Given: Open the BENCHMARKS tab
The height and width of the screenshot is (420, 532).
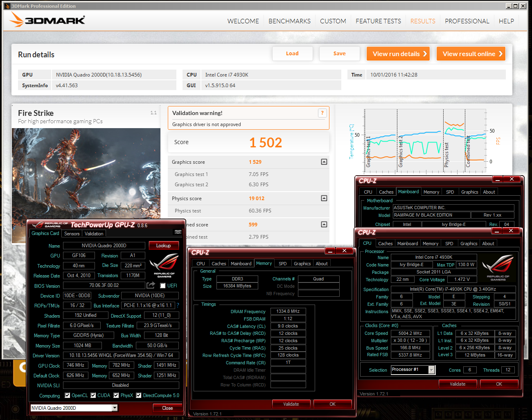Looking at the screenshot, I should coord(289,21).
